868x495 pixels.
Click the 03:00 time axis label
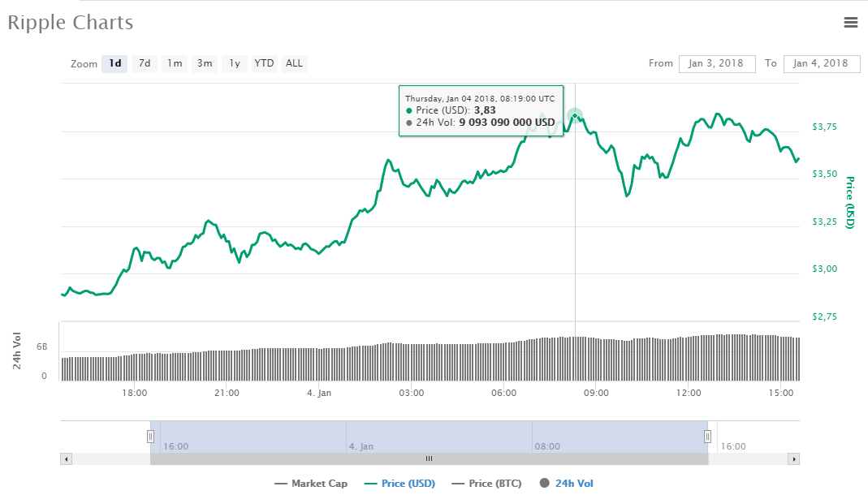[x=412, y=394]
